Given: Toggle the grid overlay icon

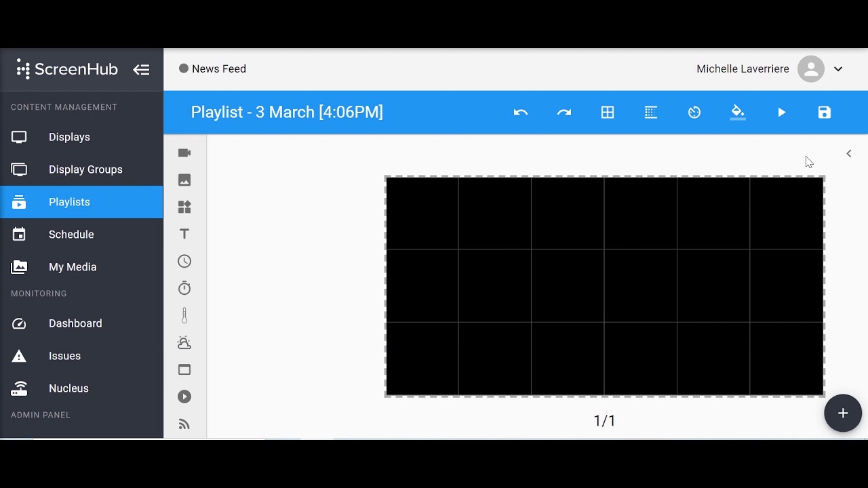Looking at the screenshot, I should point(608,113).
